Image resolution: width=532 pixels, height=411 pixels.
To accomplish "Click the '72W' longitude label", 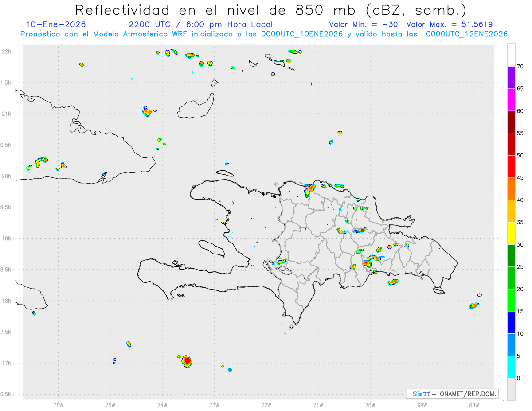I will click(266, 405).
